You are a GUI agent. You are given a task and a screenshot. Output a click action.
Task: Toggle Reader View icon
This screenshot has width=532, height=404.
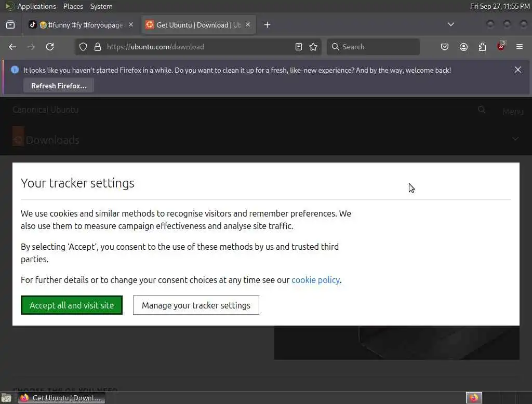[x=299, y=47]
